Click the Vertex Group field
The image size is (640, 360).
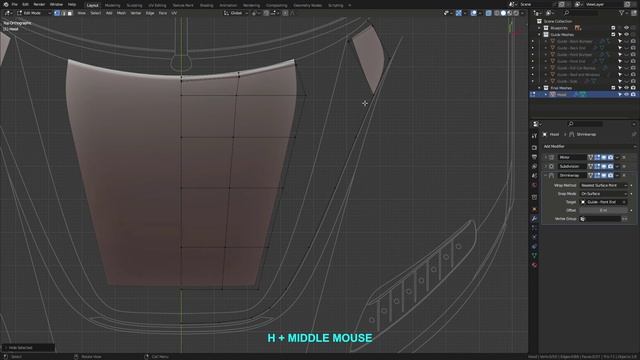600,219
